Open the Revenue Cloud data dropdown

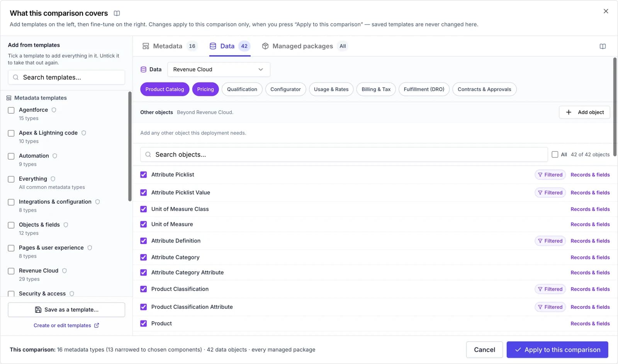(x=219, y=69)
